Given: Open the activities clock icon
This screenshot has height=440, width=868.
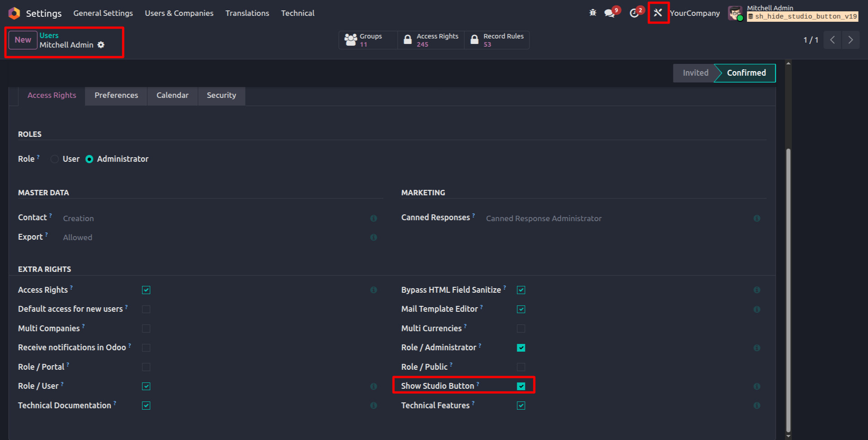Looking at the screenshot, I should (634, 13).
